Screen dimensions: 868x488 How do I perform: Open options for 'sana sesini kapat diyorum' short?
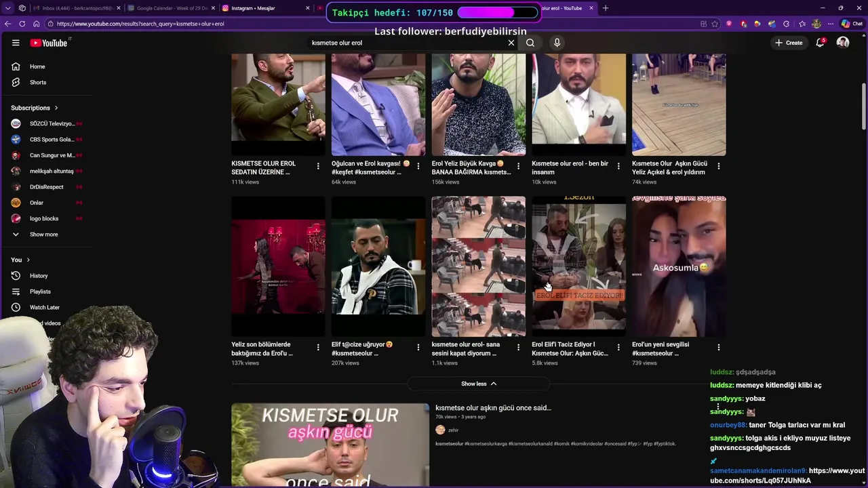[x=518, y=347]
